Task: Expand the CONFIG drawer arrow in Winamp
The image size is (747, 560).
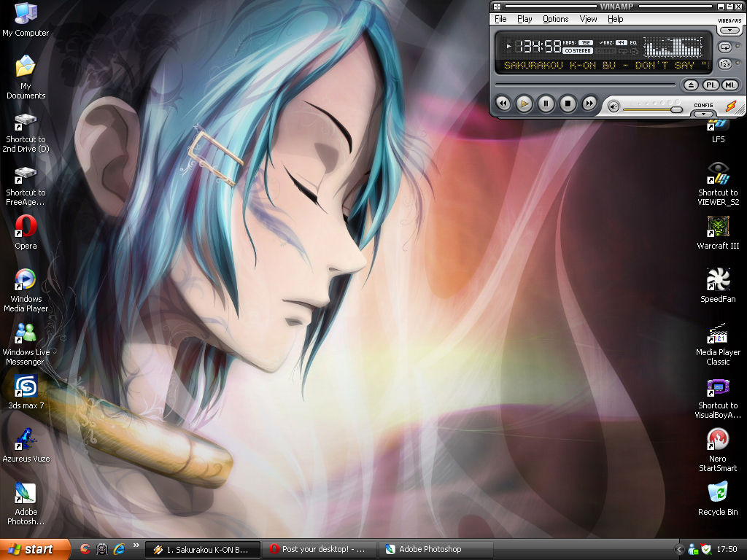Action: (703, 114)
